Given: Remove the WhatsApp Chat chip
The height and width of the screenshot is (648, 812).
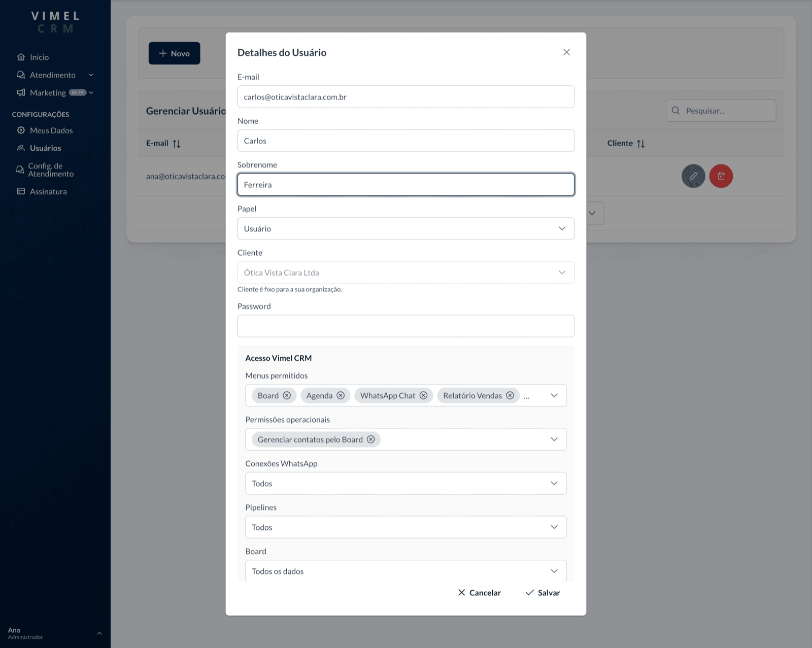Looking at the screenshot, I should point(423,395).
